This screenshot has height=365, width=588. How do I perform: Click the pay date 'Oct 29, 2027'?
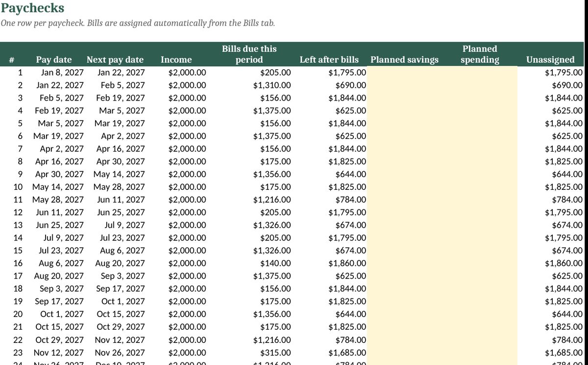pos(60,339)
